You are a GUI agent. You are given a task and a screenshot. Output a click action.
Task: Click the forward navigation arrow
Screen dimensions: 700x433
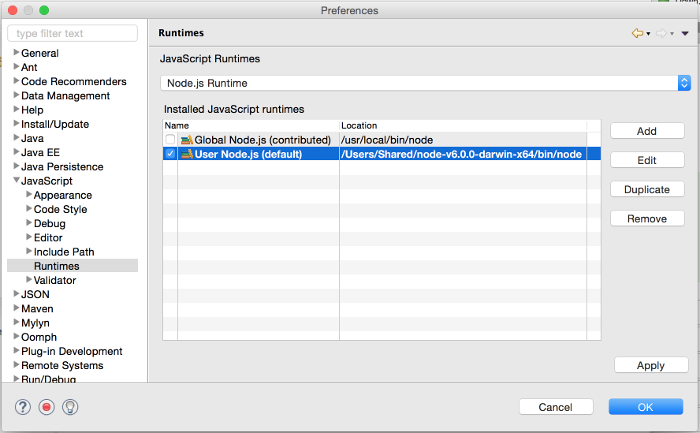tap(661, 33)
